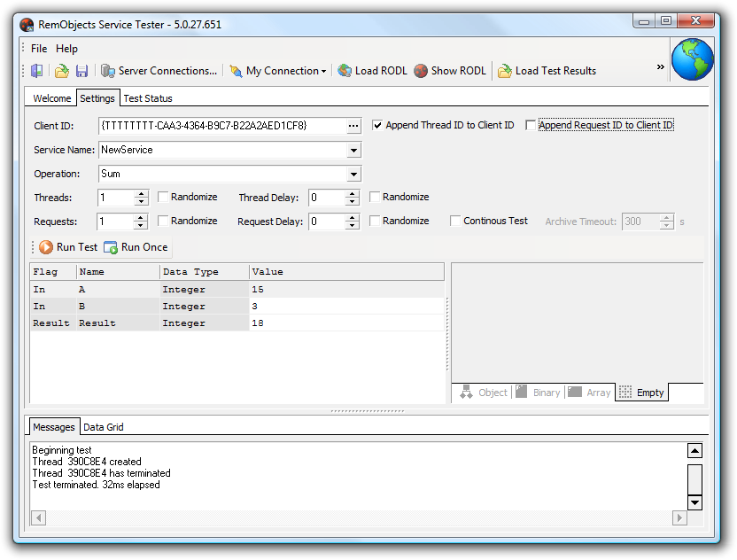Image resolution: width=737 pixels, height=560 pixels.
Task: Click Load RODL toolbar button
Action: pyautogui.click(x=372, y=71)
